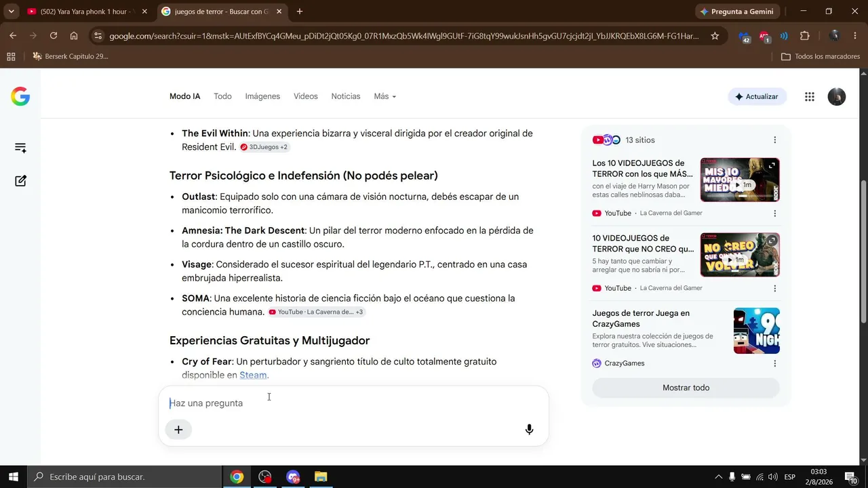Image resolution: width=868 pixels, height=488 pixels.
Task: Switch to the Todo results tab
Action: (x=222, y=96)
